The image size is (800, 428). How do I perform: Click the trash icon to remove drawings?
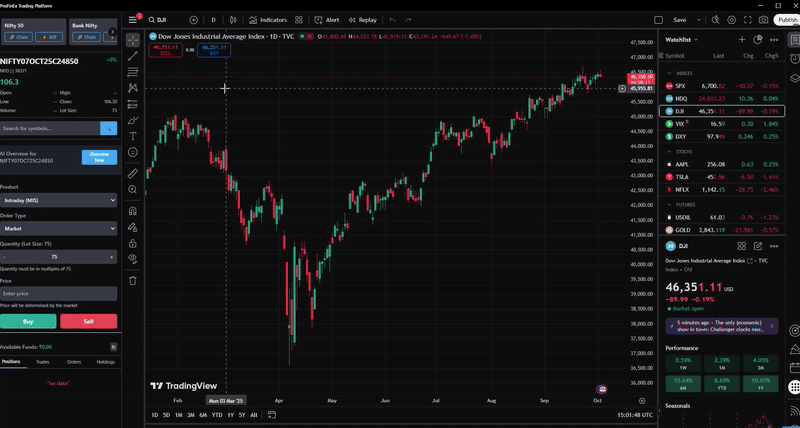(x=133, y=280)
